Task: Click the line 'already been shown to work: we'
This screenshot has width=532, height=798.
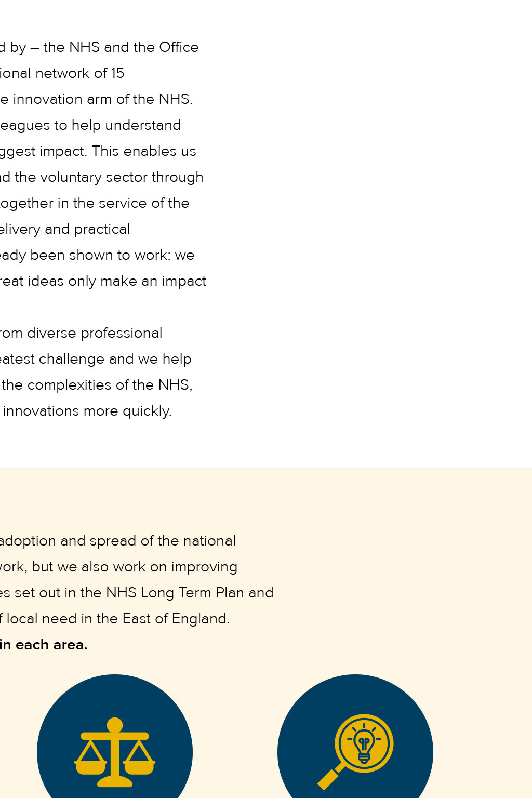Action: [97, 255]
